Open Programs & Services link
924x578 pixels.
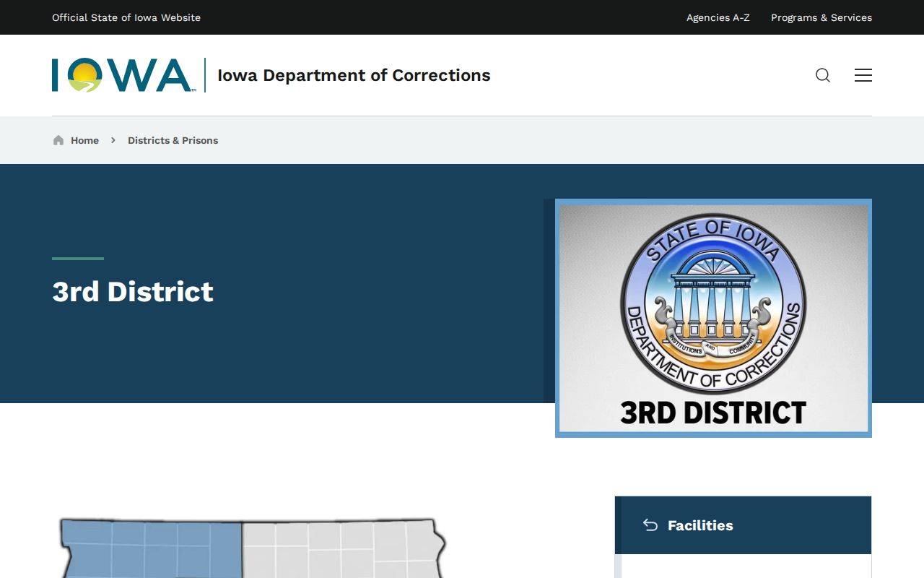click(x=821, y=17)
